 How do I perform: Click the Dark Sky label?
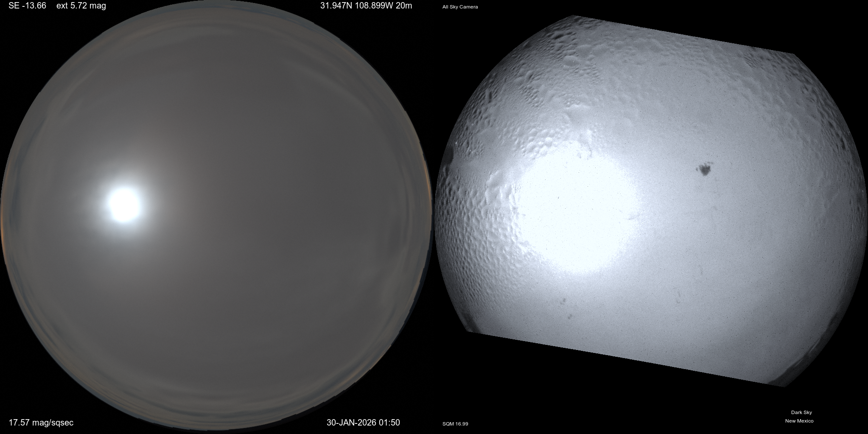click(x=801, y=412)
